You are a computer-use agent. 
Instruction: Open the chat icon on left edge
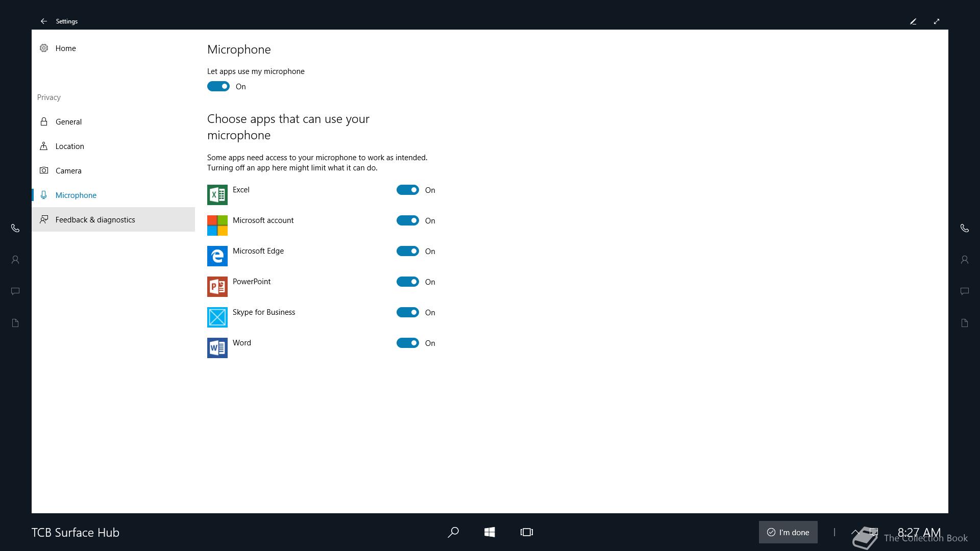tap(15, 291)
